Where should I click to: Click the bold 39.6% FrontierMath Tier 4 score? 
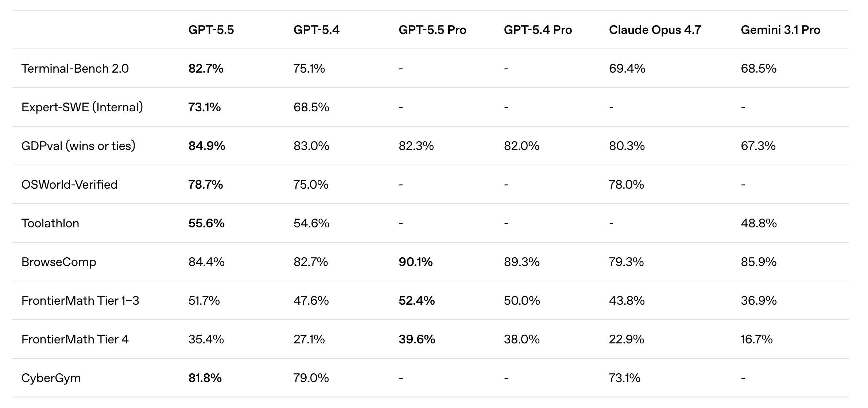[416, 339]
